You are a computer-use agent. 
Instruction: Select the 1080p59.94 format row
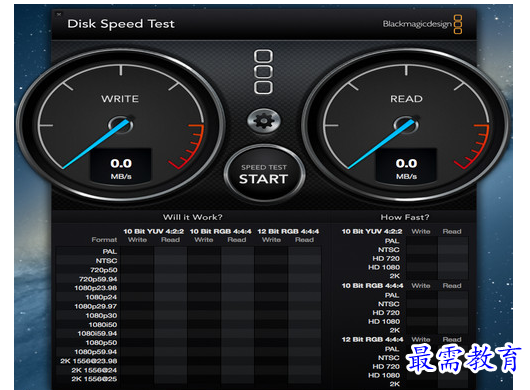[188, 351]
